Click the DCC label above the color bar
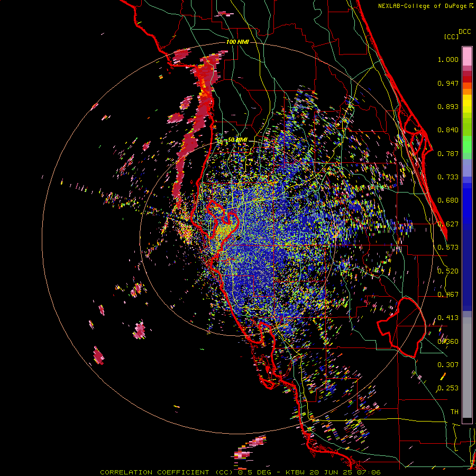476x476 pixels. pyautogui.click(x=465, y=32)
